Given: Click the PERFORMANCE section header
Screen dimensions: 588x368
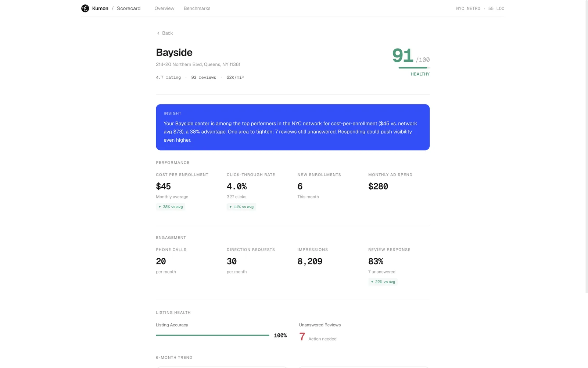Looking at the screenshot, I should click(x=173, y=163).
